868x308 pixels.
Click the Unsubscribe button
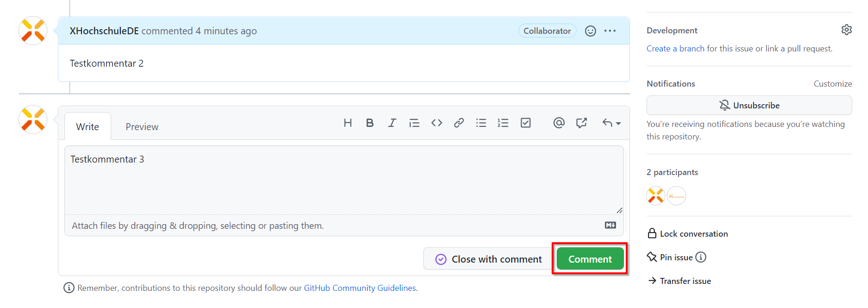pos(749,105)
